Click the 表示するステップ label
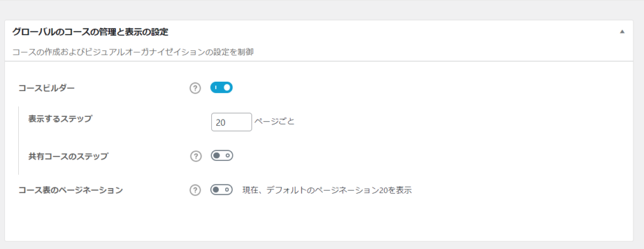 click(60, 119)
